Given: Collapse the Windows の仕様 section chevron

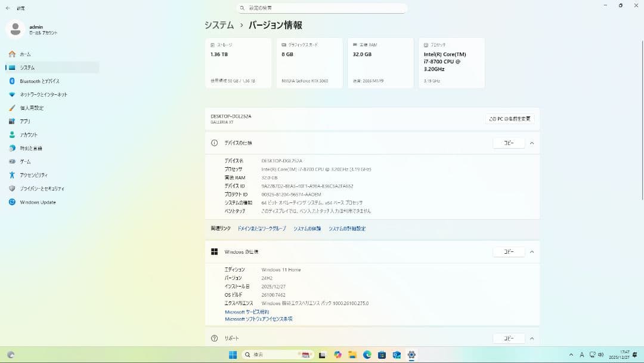Looking at the screenshot, I should 531,252.
